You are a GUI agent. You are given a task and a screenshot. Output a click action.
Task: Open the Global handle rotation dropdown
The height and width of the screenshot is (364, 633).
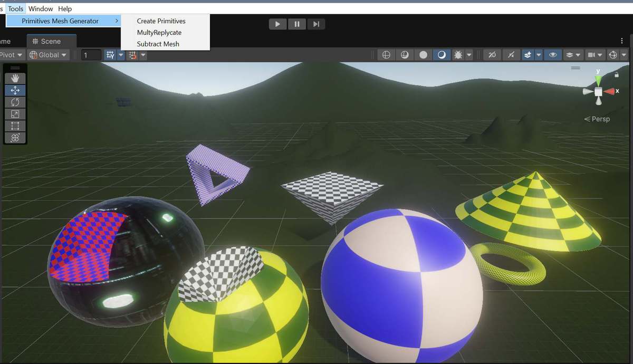click(x=49, y=55)
